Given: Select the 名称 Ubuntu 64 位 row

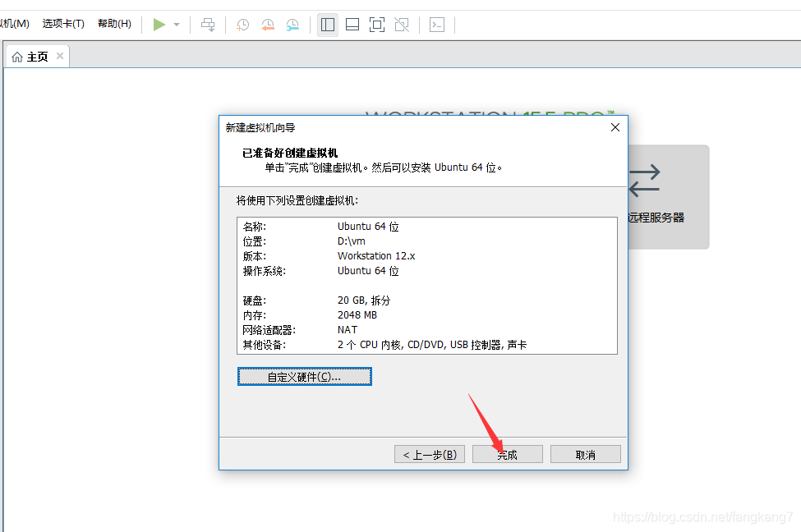Looking at the screenshot, I should click(x=320, y=226).
